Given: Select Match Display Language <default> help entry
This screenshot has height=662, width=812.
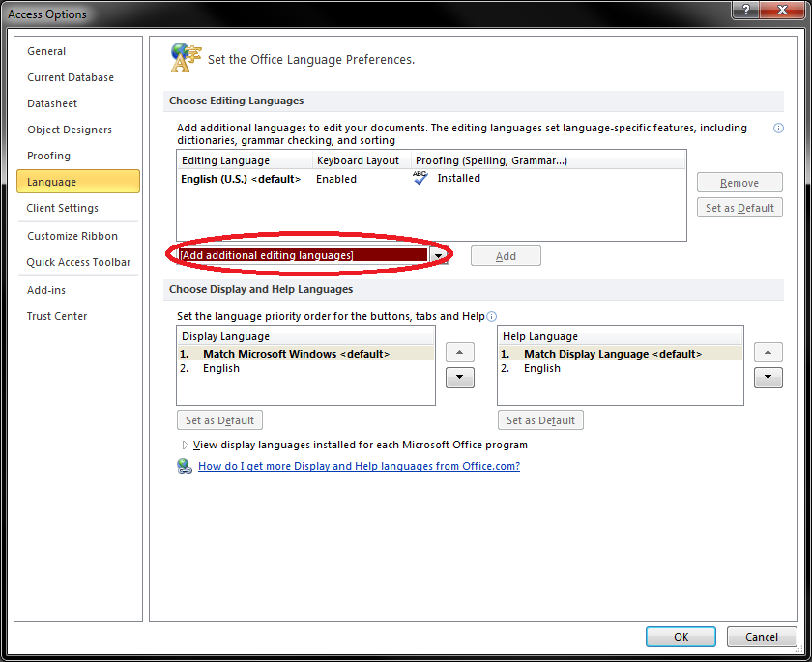Looking at the screenshot, I should (621, 354).
